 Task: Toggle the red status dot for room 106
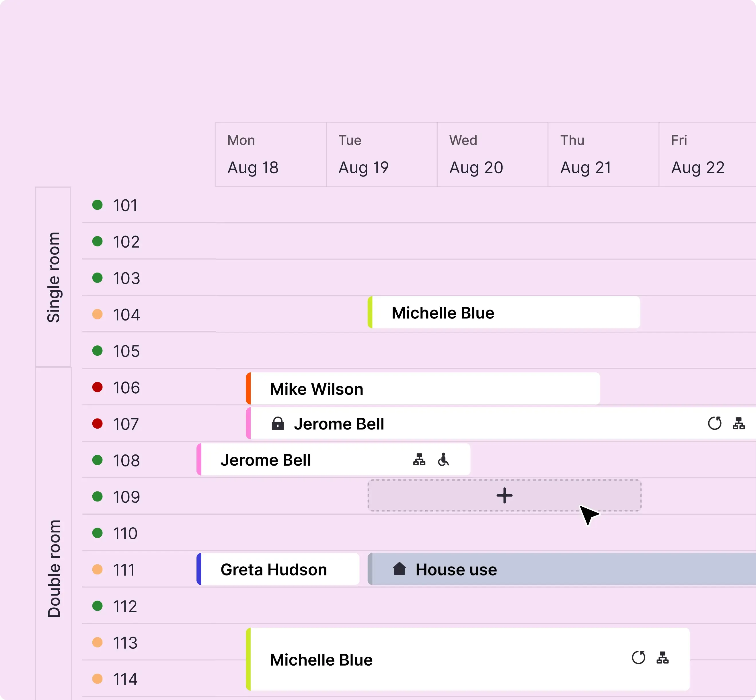pyautogui.click(x=97, y=387)
